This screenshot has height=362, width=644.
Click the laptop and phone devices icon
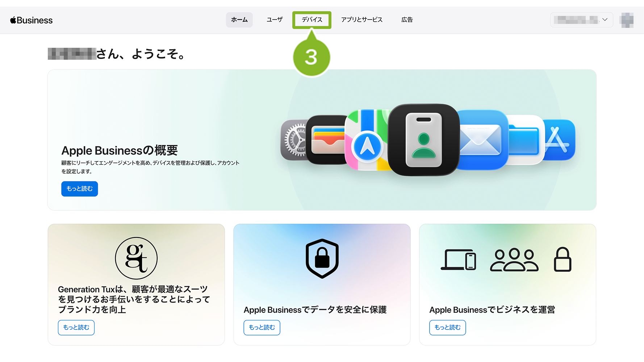click(458, 260)
